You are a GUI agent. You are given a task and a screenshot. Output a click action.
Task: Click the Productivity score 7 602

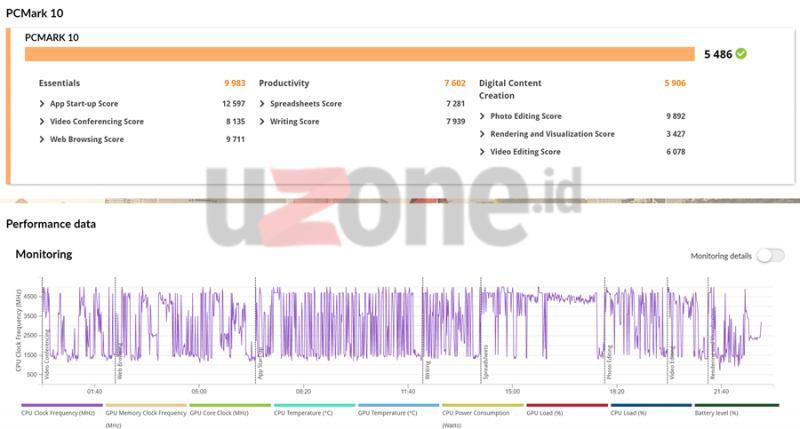[x=455, y=83]
